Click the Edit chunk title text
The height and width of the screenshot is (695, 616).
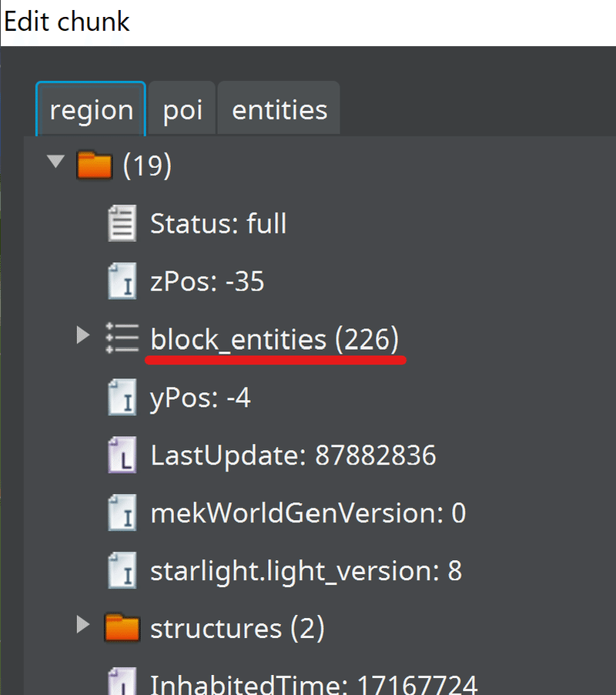(65, 21)
